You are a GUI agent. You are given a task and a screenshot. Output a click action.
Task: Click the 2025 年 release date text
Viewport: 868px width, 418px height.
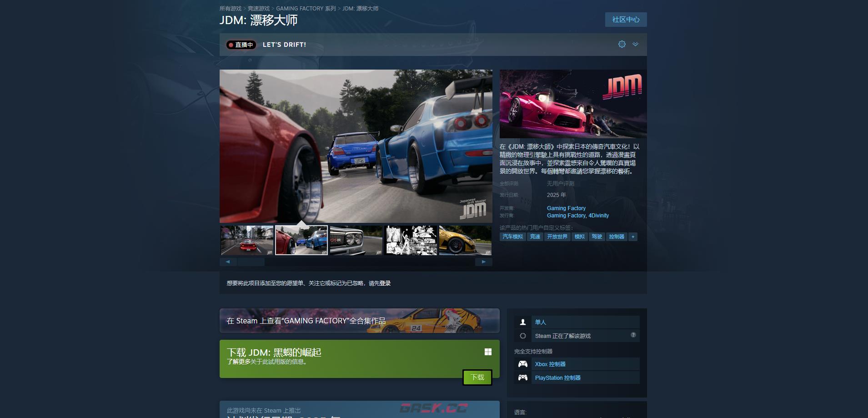click(x=557, y=195)
